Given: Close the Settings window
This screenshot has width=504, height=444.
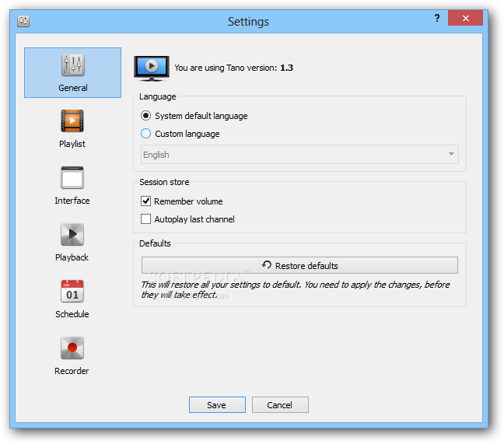Looking at the screenshot, I should pyautogui.click(x=465, y=18).
